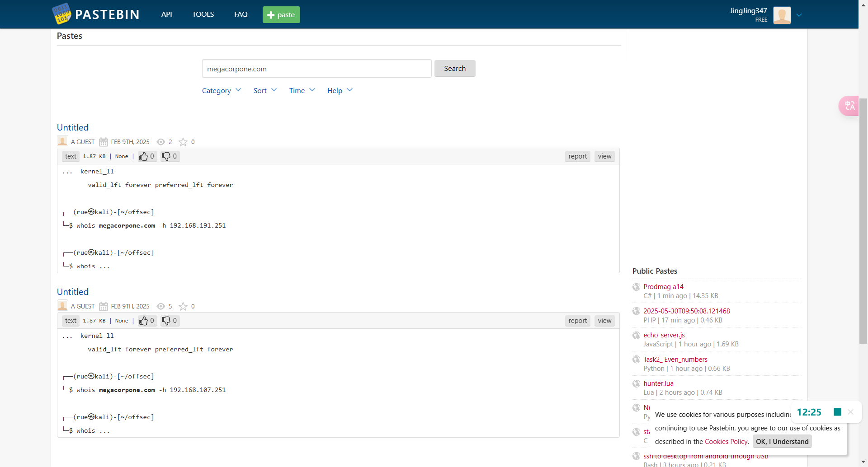Expand the Category filter dropdown
The width and height of the screenshot is (868, 467).
[x=222, y=90]
